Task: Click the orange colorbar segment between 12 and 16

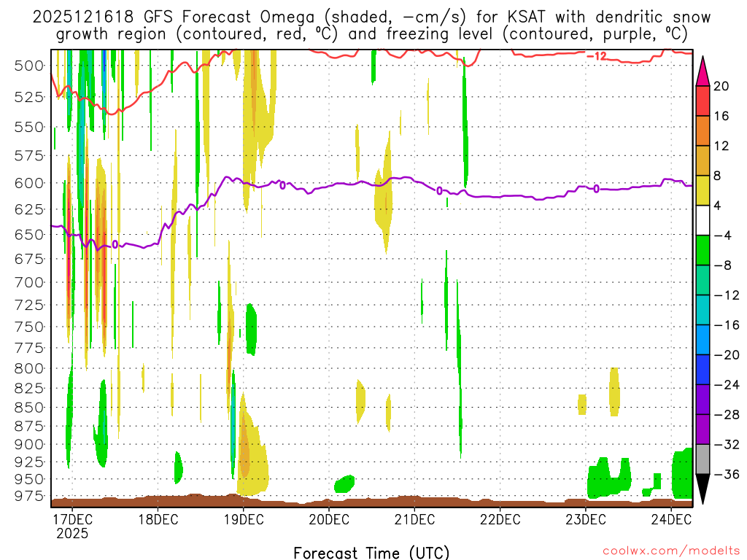Action: 703,131
